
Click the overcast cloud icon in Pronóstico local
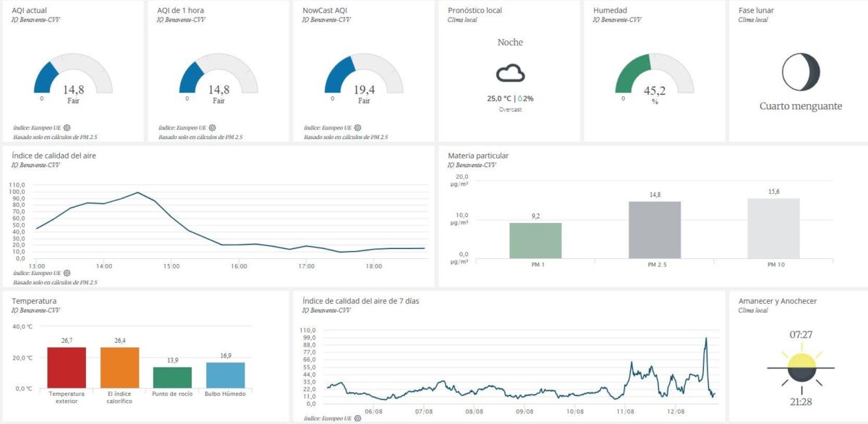click(x=510, y=73)
